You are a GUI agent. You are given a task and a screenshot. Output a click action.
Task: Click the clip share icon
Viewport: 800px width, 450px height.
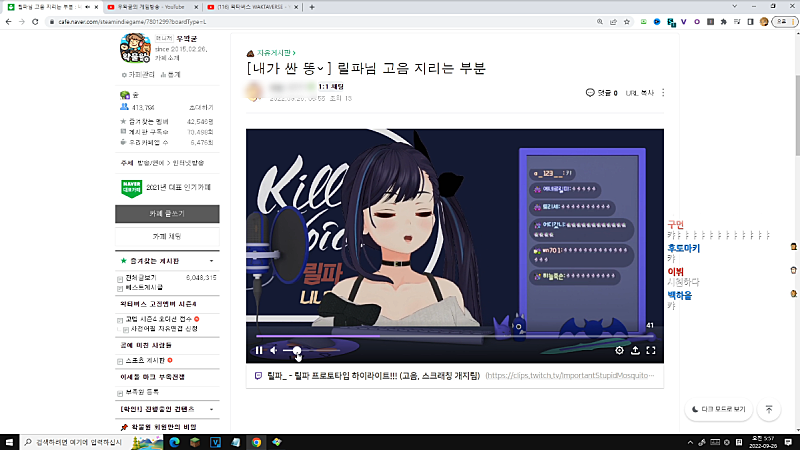coord(635,350)
